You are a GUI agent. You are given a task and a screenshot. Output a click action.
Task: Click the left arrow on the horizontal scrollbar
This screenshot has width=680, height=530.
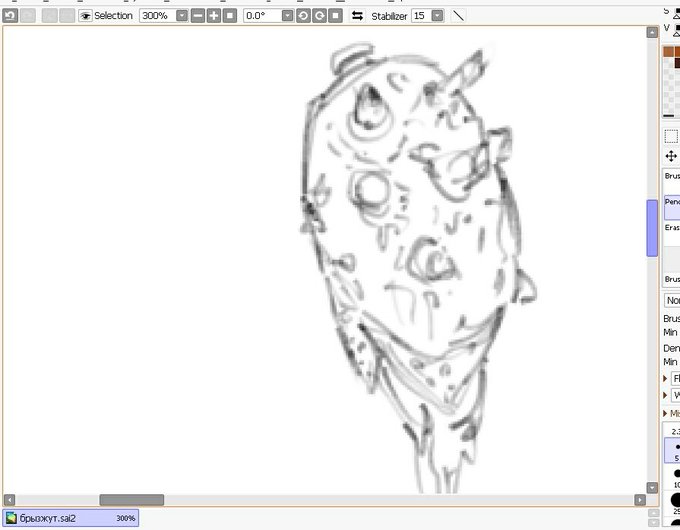(x=10, y=500)
